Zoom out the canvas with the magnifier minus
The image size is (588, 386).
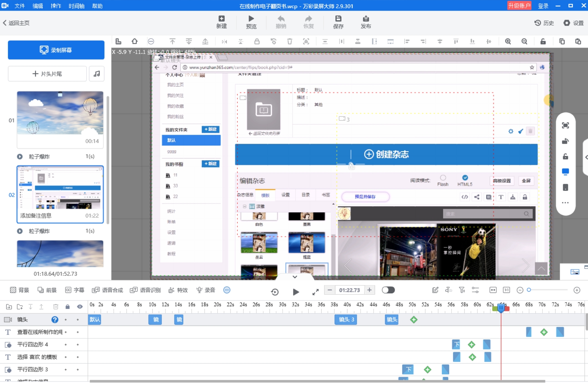tap(524, 41)
